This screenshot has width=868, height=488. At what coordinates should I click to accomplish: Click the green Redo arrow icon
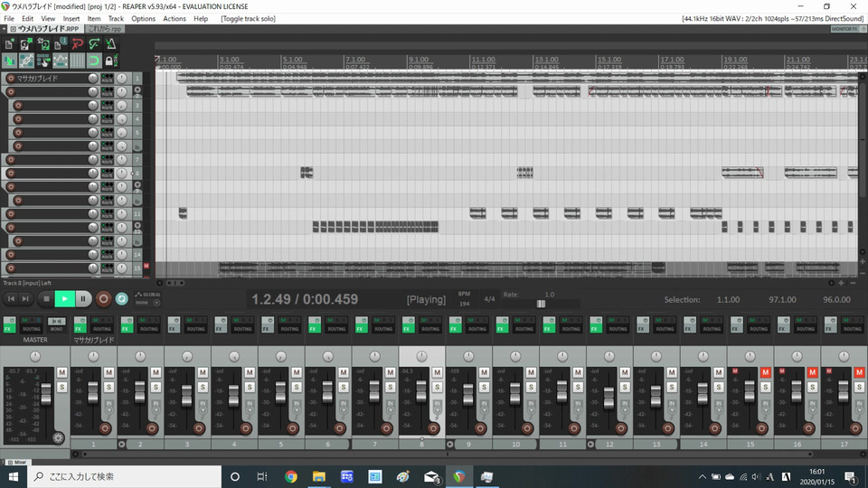93,44
